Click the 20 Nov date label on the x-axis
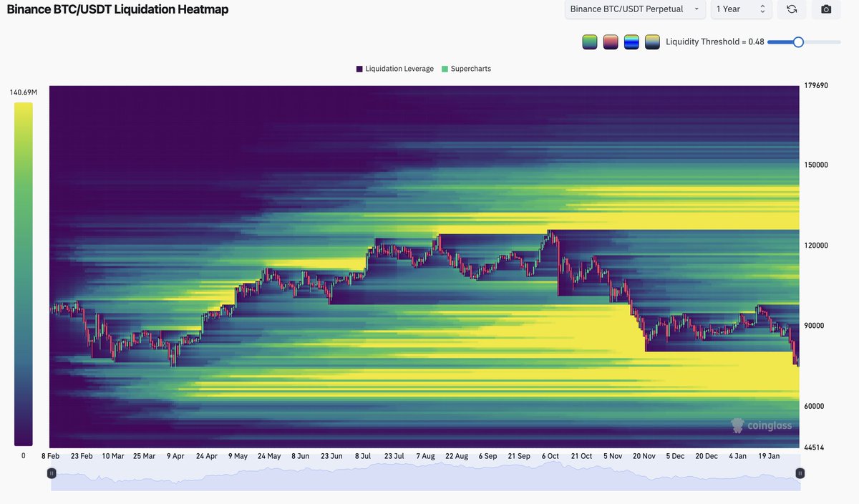The image size is (859, 504). click(x=644, y=456)
